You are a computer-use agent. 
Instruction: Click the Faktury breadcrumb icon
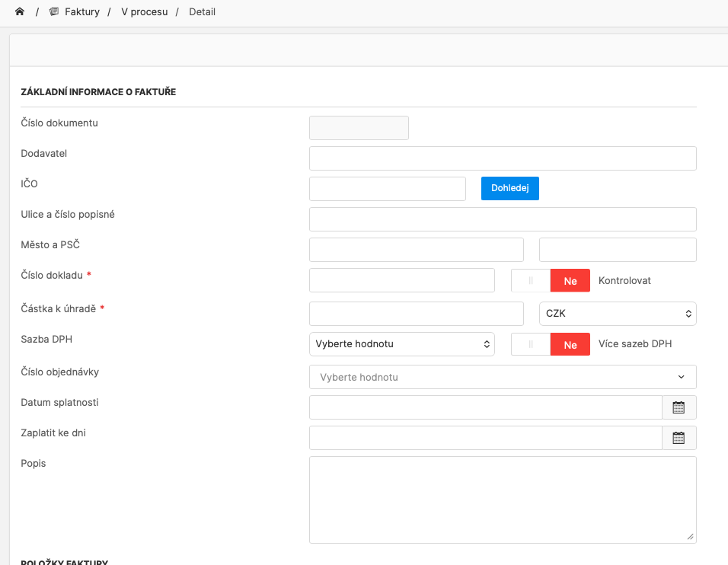coord(54,12)
